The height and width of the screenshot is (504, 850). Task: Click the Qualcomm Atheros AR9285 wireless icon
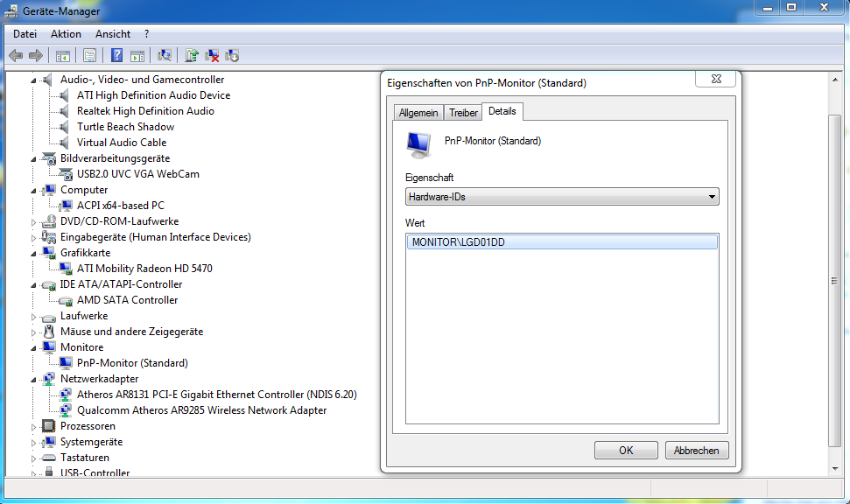pos(66,410)
